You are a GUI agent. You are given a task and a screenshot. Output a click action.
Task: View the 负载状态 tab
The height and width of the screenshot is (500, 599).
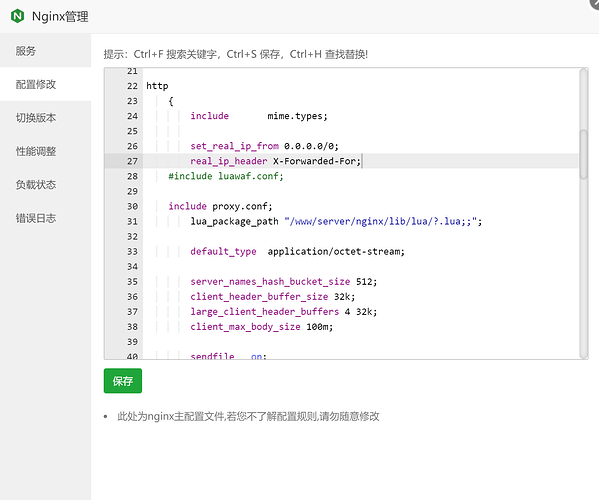tap(45, 185)
